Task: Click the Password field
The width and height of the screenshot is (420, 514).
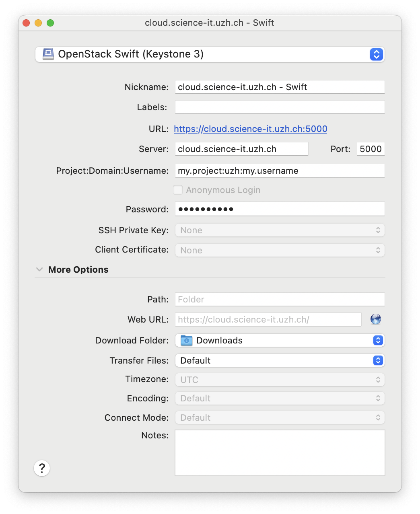Action: [280, 209]
